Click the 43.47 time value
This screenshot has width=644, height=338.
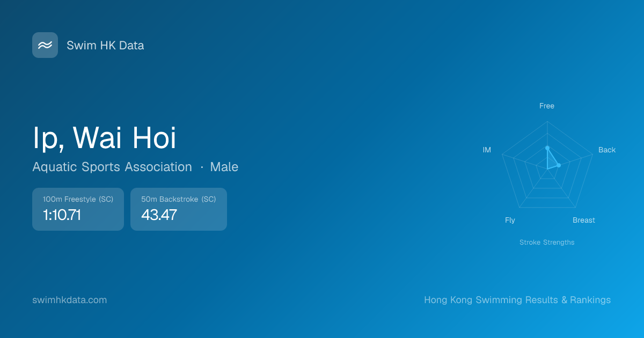(159, 215)
